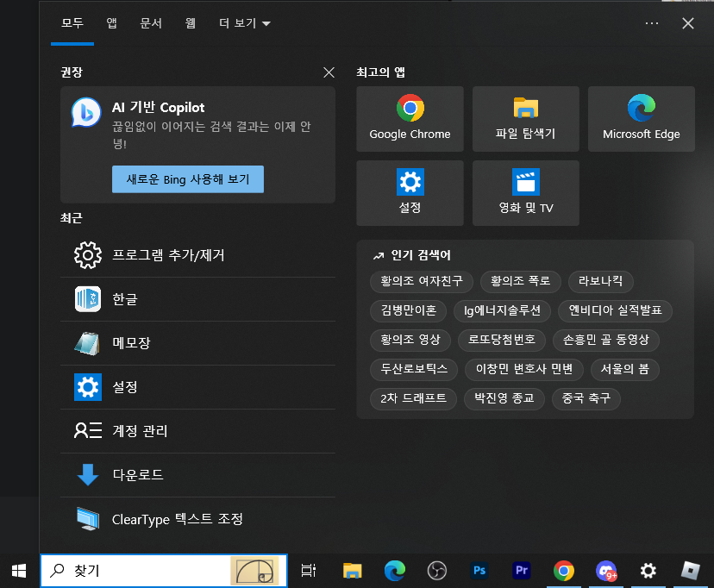Switch to the 문서 tab

151,23
